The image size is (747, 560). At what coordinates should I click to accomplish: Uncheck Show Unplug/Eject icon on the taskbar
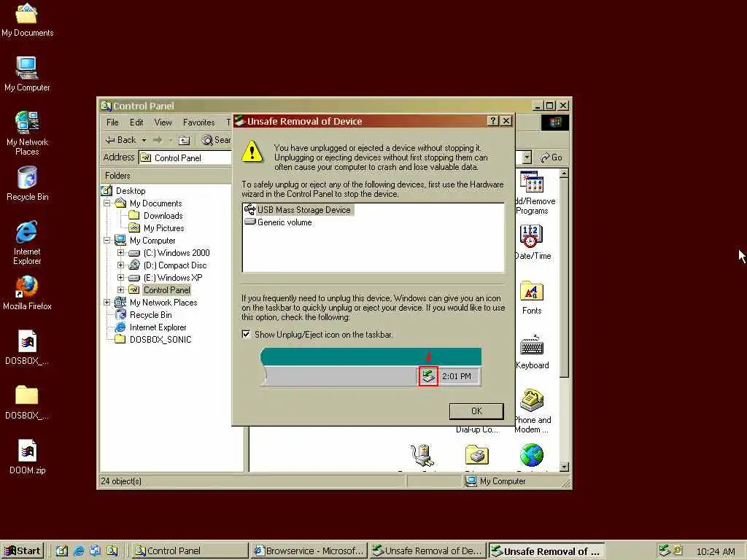coord(246,334)
